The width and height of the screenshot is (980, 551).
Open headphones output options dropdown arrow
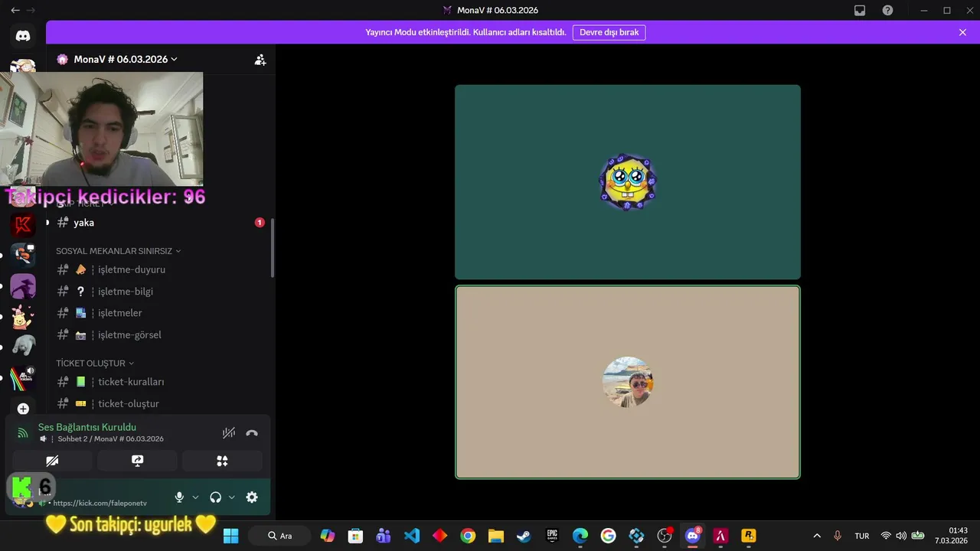(232, 497)
